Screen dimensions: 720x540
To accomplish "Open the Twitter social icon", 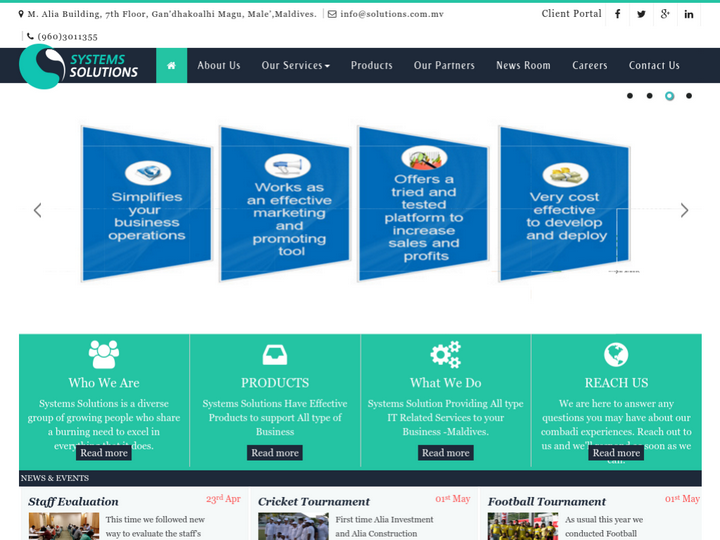I will coord(641,14).
